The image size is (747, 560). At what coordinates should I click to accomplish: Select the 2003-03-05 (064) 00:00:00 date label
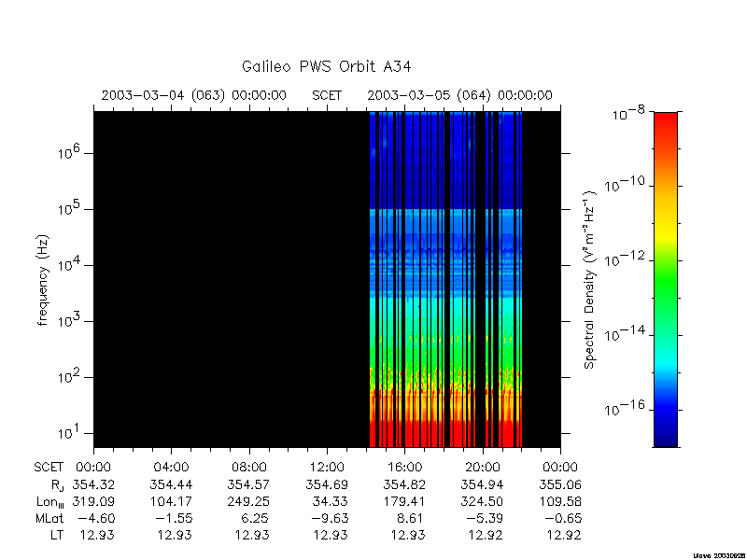(459, 95)
